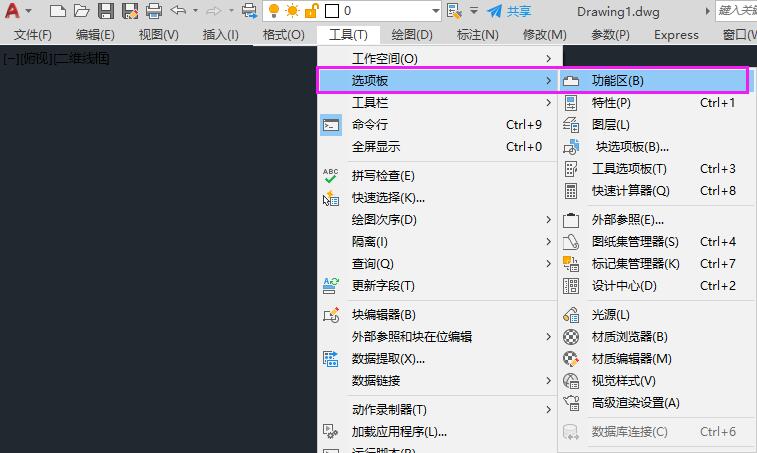757x453 pixels.
Task: Click the keyword search input field
Action: pos(736,10)
